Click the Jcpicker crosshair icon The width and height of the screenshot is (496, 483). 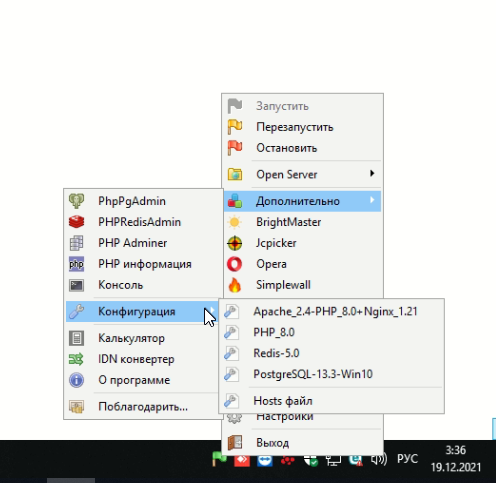pyautogui.click(x=235, y=243)
